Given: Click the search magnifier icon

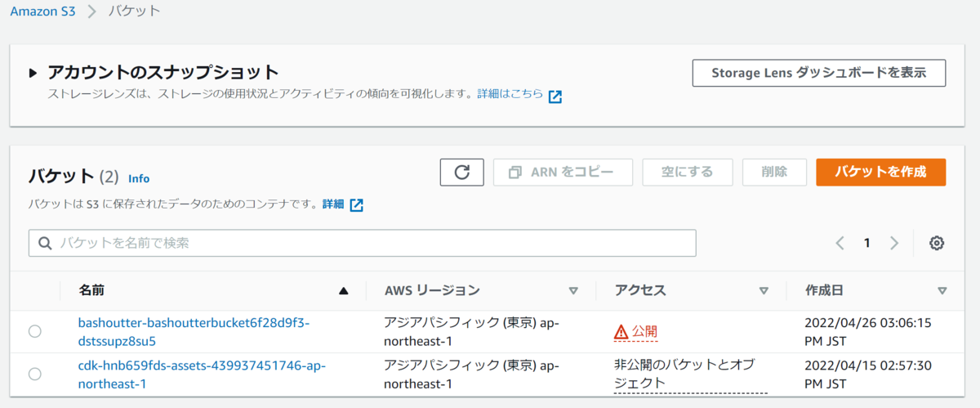Looking at the screenshot, I should (x=46, y=243).
